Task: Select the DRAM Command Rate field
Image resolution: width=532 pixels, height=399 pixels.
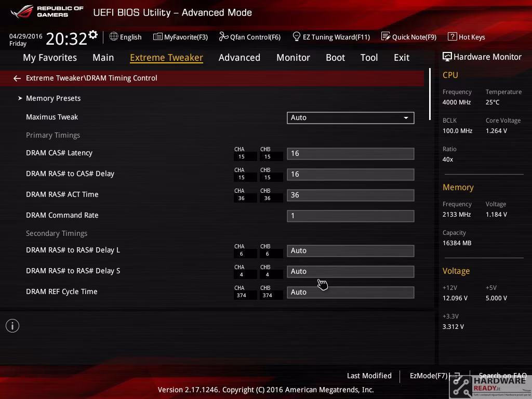Action: (351, 216)
